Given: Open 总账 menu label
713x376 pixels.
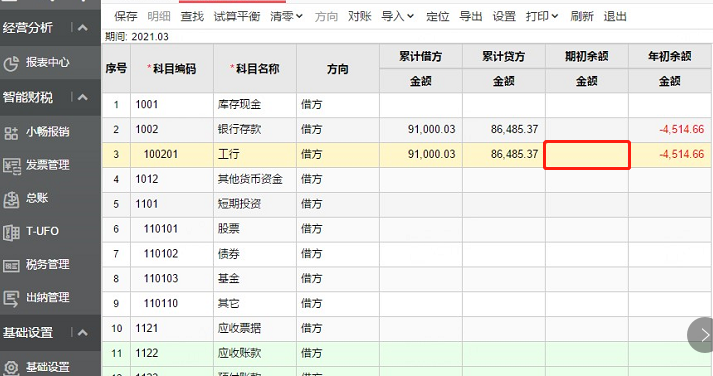Looking at the screenshot, I should pos(37,198).
